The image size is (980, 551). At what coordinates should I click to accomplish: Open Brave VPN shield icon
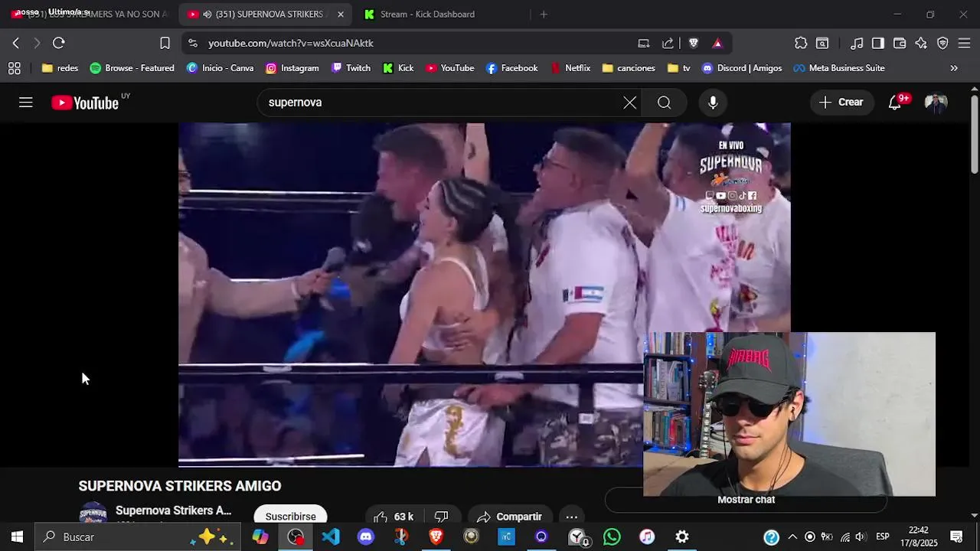click(x=942, y=43)
